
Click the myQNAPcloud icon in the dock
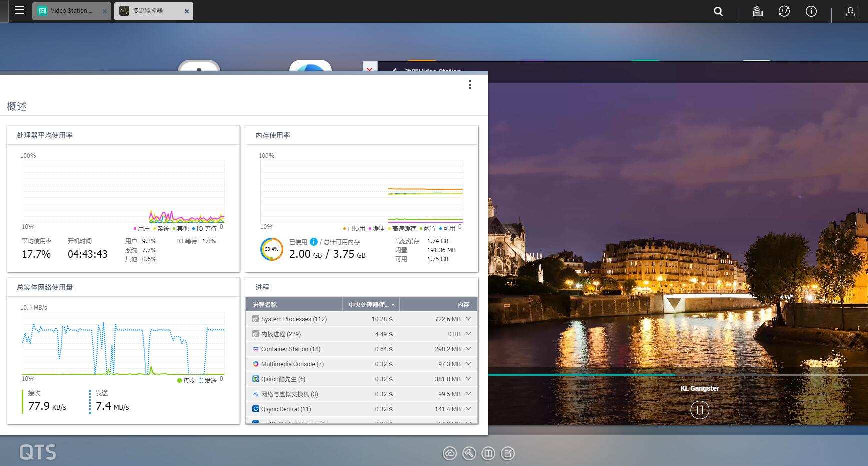[449, 453]
